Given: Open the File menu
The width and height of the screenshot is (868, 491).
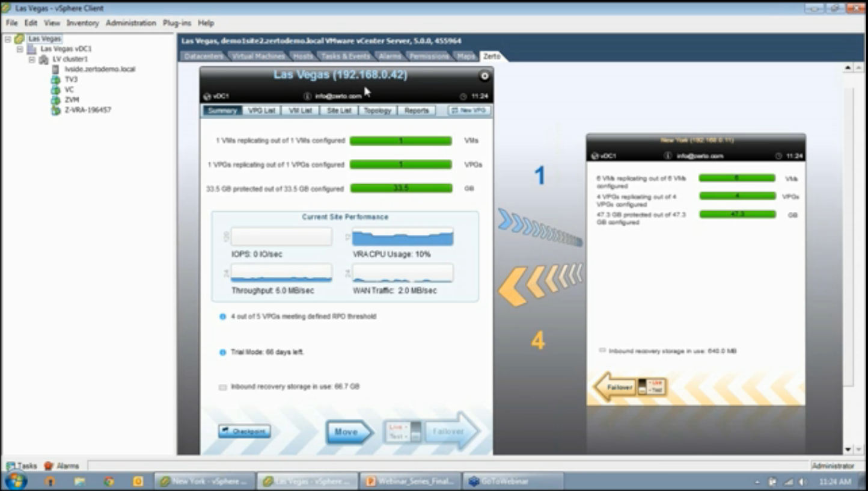Looking at the screenshot, I should click(x=11, y=23).
